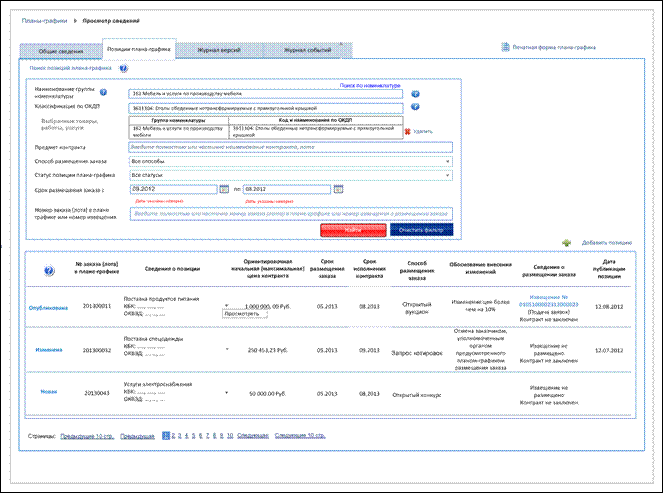Expand actions arrow for order 20130001

click(x=227, y=305)
